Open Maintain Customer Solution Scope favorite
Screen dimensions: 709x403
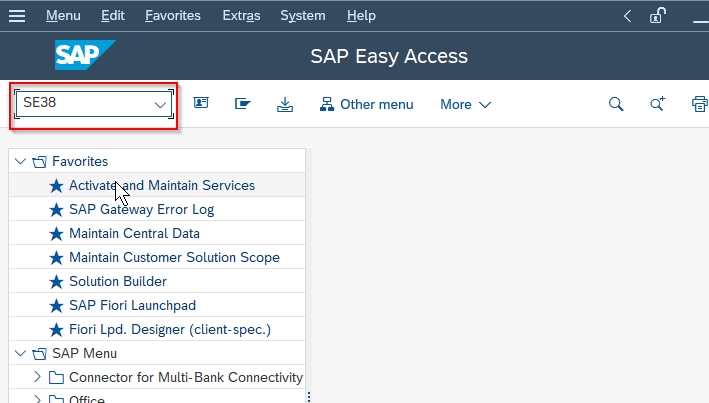tap(175, 257)
